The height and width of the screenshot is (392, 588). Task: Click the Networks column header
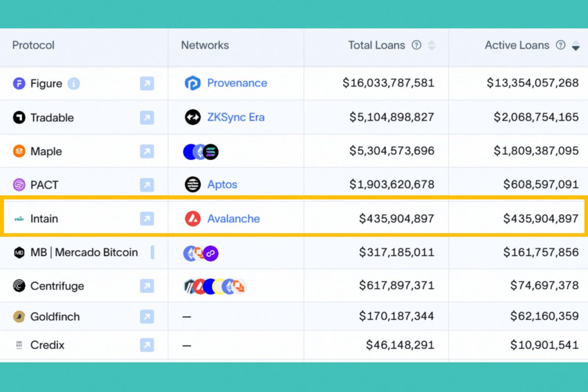pyautogui.click(x=205, y=45)
